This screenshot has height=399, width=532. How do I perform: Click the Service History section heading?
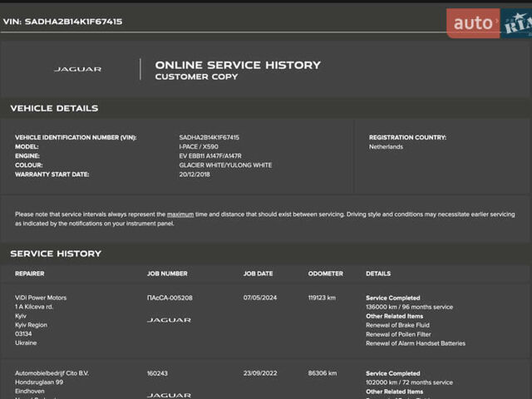point(56,254)
